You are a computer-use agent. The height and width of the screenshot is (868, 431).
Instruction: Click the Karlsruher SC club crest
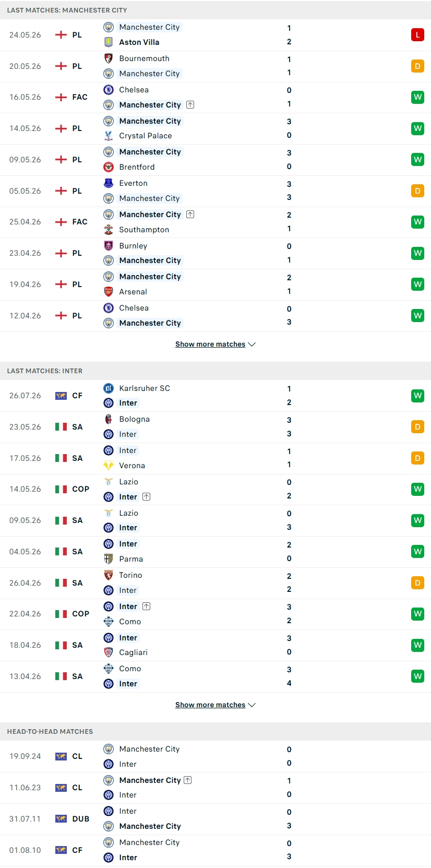(109, 388)
